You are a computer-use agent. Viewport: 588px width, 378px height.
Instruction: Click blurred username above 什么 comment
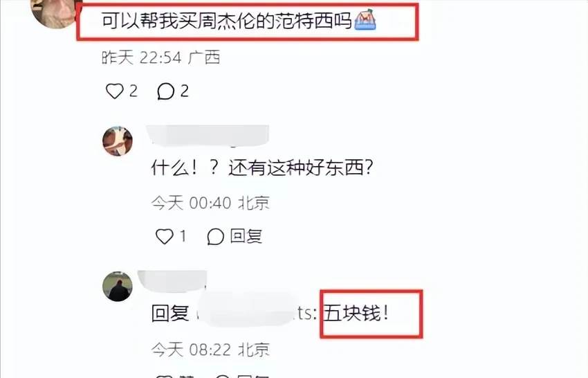(208, 135)
